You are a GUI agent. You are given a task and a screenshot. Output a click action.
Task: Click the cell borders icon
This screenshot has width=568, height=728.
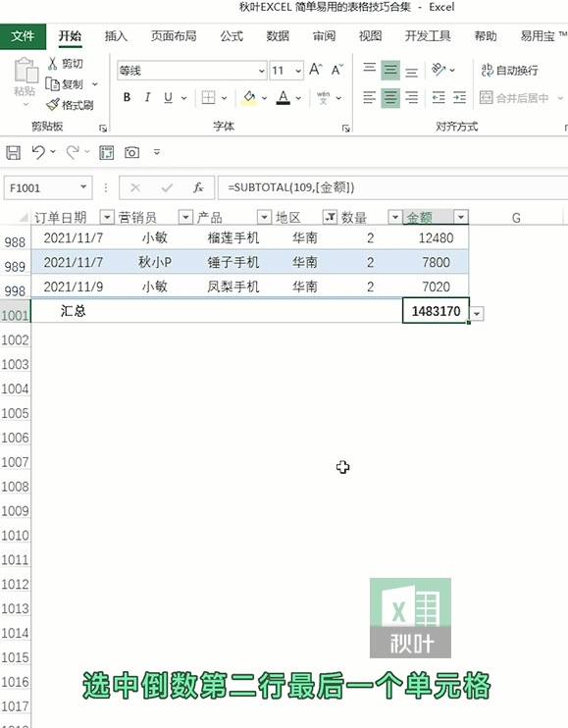point(208,97)
